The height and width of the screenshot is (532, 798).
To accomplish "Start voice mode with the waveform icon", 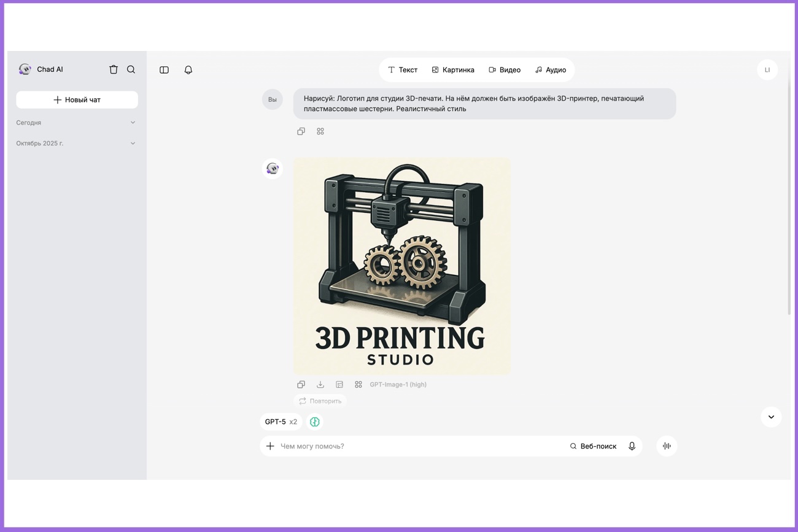I will tap(667, 446).
